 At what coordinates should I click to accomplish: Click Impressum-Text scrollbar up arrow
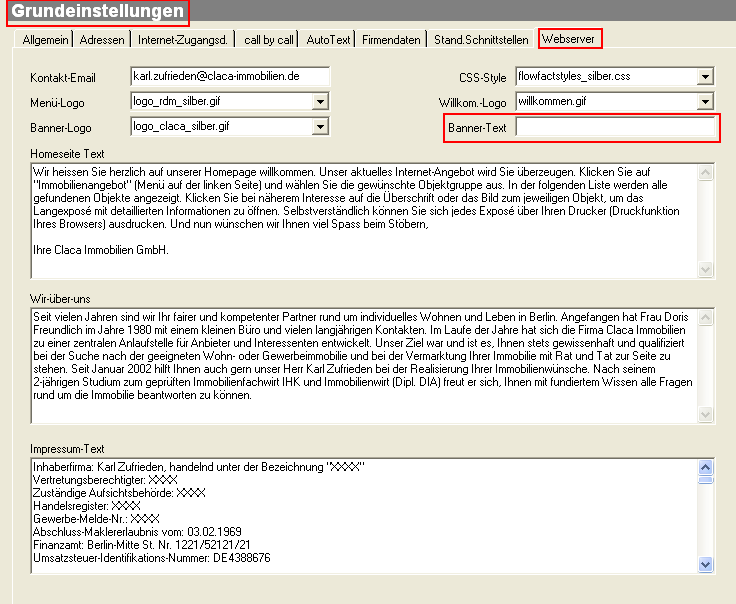click(705, 467)
